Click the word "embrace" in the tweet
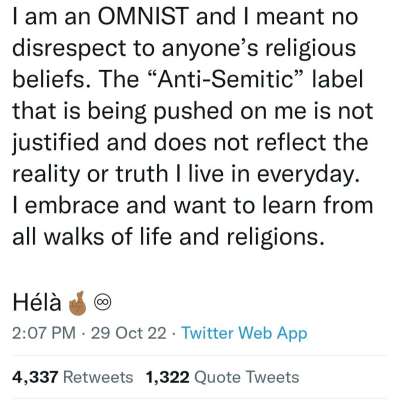Image resolution: width=400 pixels, height=400 pixels. click(72, 205)
